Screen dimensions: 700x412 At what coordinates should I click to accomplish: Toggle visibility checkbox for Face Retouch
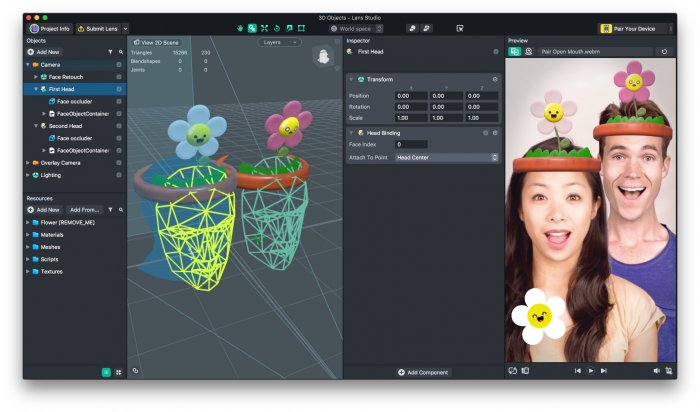[x=119, y=76]
